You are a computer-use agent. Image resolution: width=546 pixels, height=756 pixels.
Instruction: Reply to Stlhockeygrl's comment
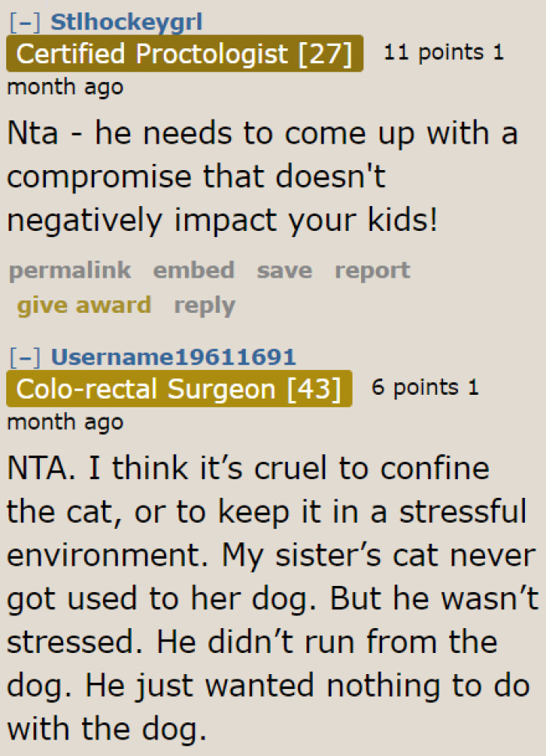coord(204,305)
